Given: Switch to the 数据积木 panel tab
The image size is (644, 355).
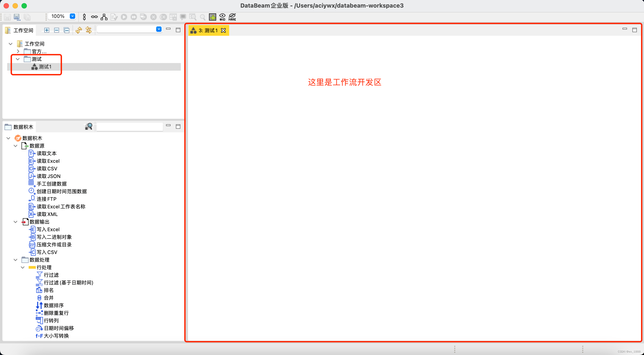Looking at the screenshot, I should click(19, 127).
